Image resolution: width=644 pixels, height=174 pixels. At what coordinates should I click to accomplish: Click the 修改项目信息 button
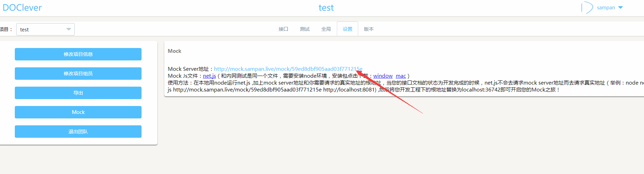click(78, 54)
